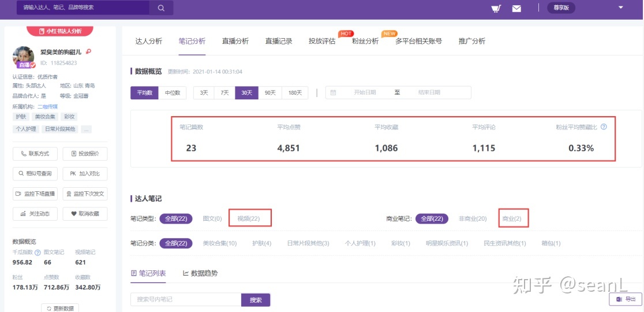Click the 导出 export button

pyautogui.click(x=625, y=299)
